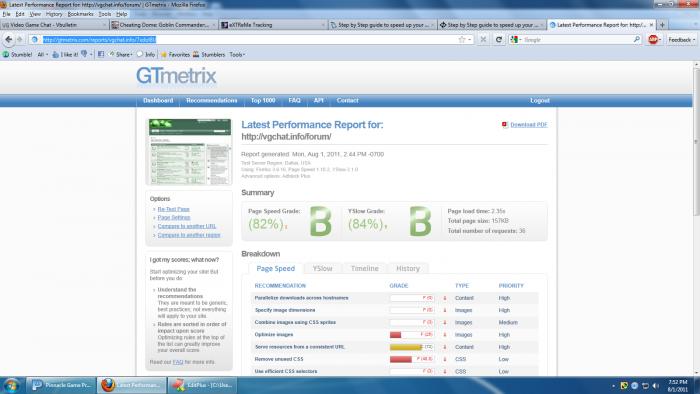Image resolution: width=700 pixels, height=394 pixels.
Task: Click the Stumble! toolbar button
Action: 17,54
